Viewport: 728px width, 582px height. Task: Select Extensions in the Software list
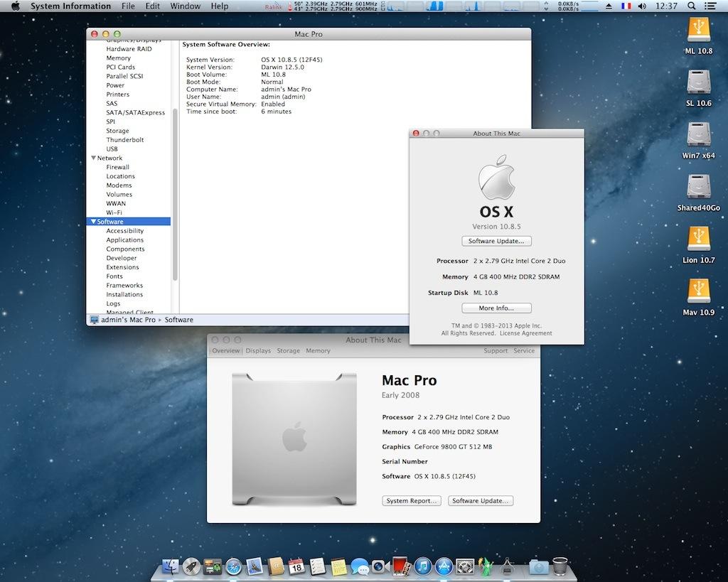[x=122, y=267]
